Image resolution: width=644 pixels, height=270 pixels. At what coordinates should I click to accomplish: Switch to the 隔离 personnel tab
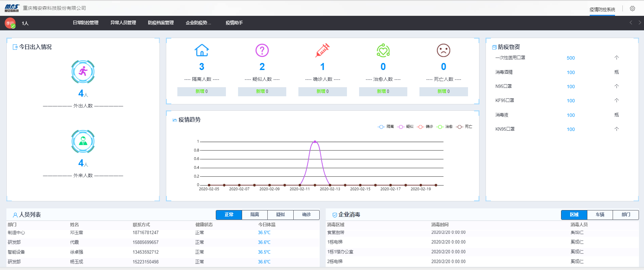255,215
